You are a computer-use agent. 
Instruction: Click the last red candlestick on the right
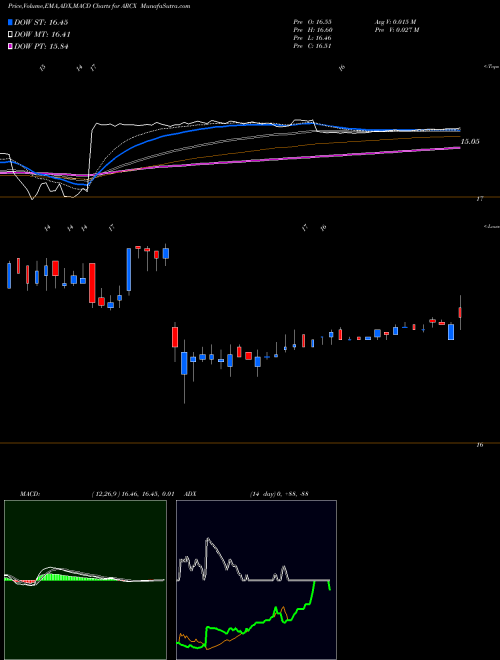[x=460, y=313]
